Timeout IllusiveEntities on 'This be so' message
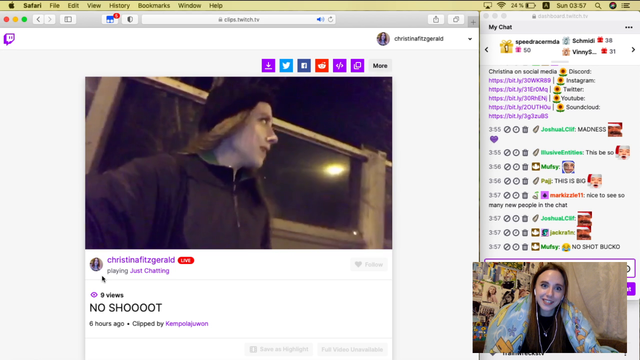The width and height of the screenshot is (640, 360). pyautogui.click(x=516, y=153)
